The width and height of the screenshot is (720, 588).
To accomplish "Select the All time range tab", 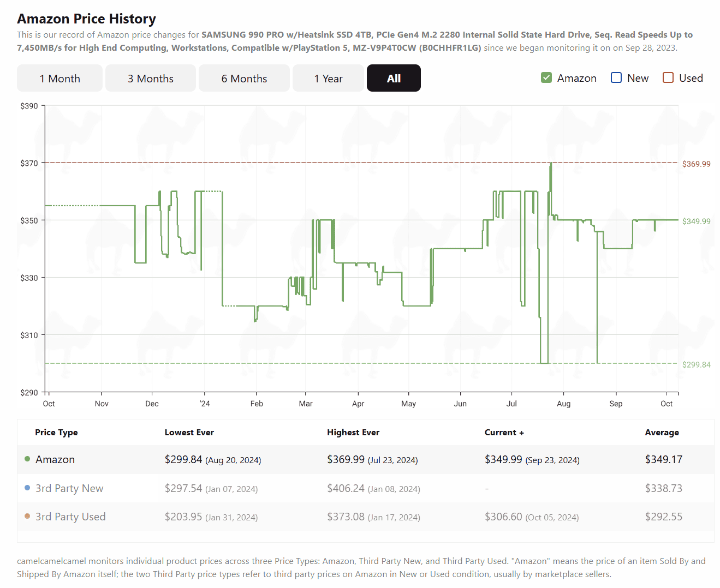I will (394, 78).
